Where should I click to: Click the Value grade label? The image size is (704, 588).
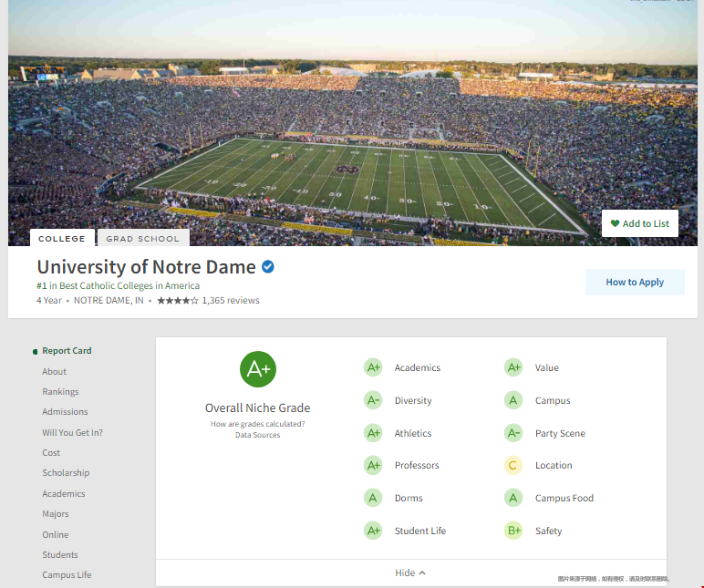click(547, 367)
